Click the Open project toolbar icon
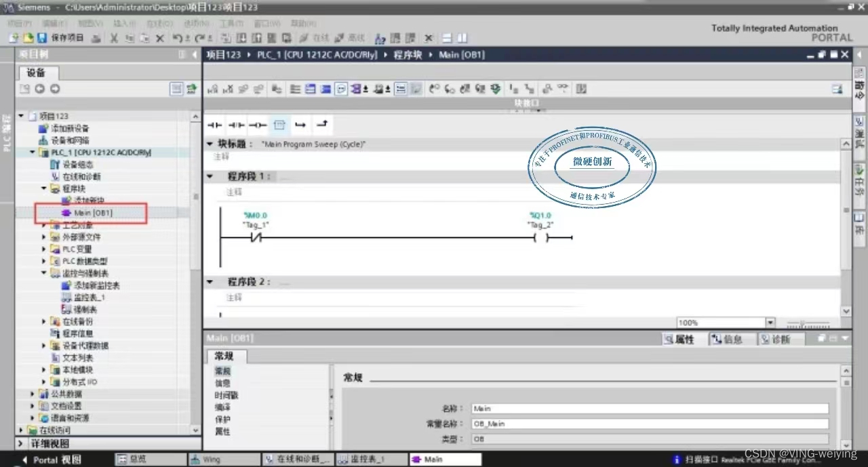The width and height of the screenshot is (868, 467). coord(28,38)
